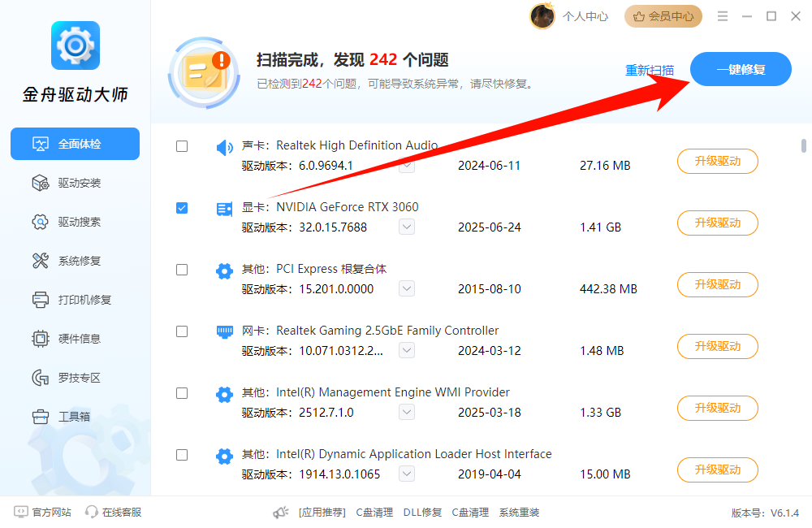Click 升级驱动 for Realtek Gaming 2.5GbE

(x=718, y=346)
